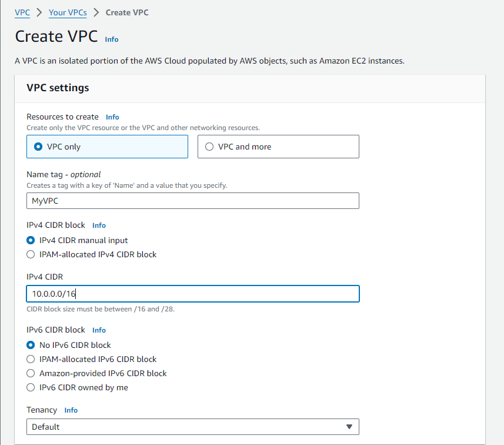Select the Create VPC breadcrumb entry

click(126, 12)
